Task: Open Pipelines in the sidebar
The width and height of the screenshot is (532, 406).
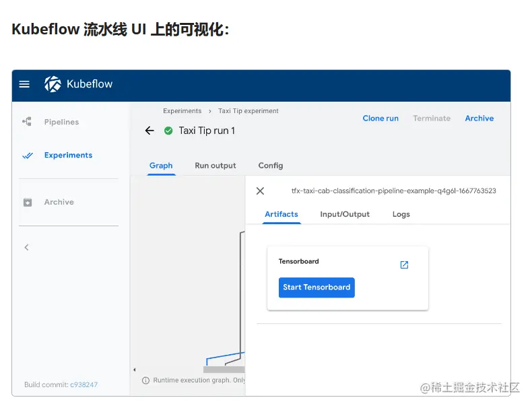Action: (61, 122)
